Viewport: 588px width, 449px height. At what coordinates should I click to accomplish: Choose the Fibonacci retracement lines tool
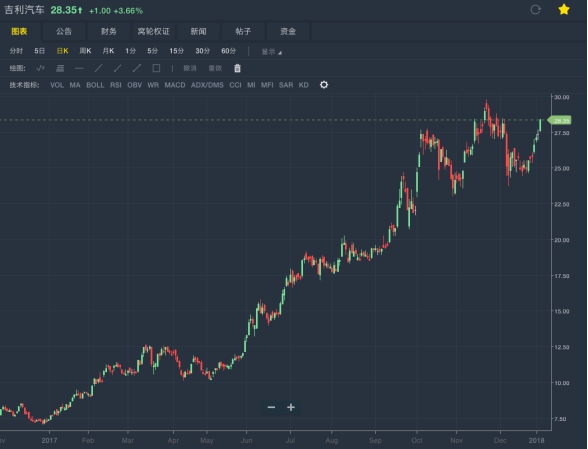click(60, 68)
